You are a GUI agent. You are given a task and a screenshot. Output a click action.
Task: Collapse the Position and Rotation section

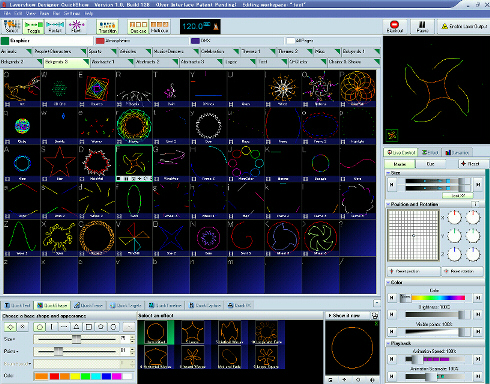click(x=388, y=204)
